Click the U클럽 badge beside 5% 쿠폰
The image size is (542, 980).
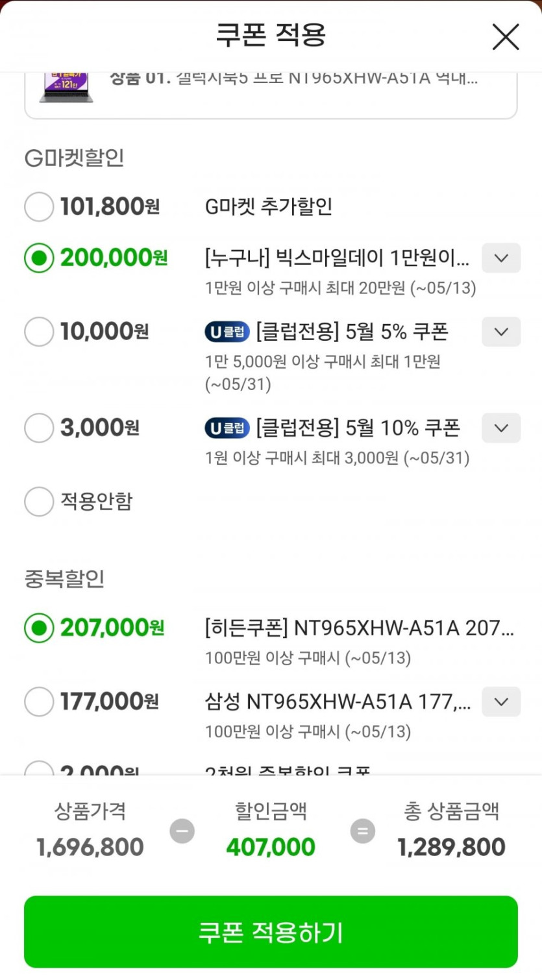(x=227, y=332)
